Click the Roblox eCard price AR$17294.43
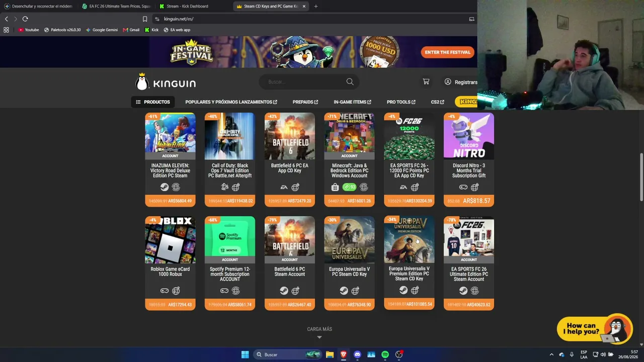The height and width of the screenshot is (362, 644). point(180,305)
